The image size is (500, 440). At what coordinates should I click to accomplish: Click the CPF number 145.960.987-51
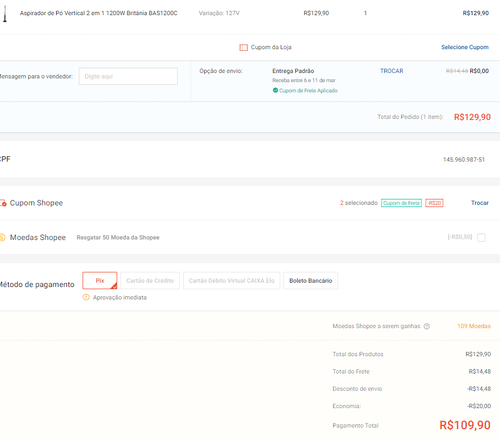[x=464, y=160]
